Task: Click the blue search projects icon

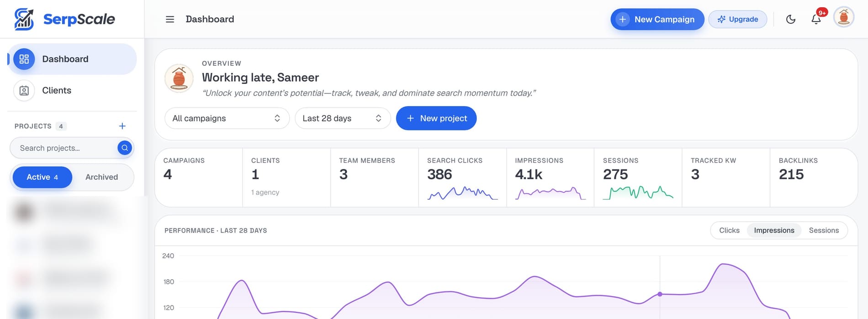Action: (125, 148)
